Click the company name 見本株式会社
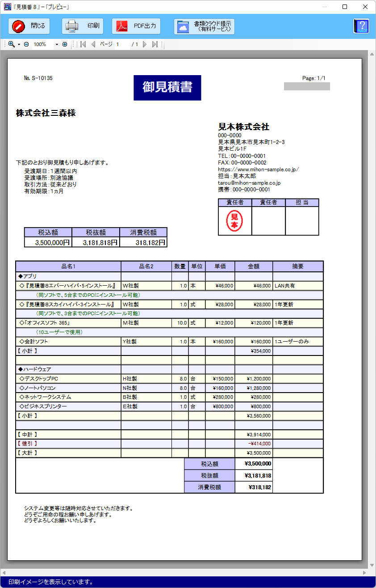This screenshot has height=588, width=376. 244,127
